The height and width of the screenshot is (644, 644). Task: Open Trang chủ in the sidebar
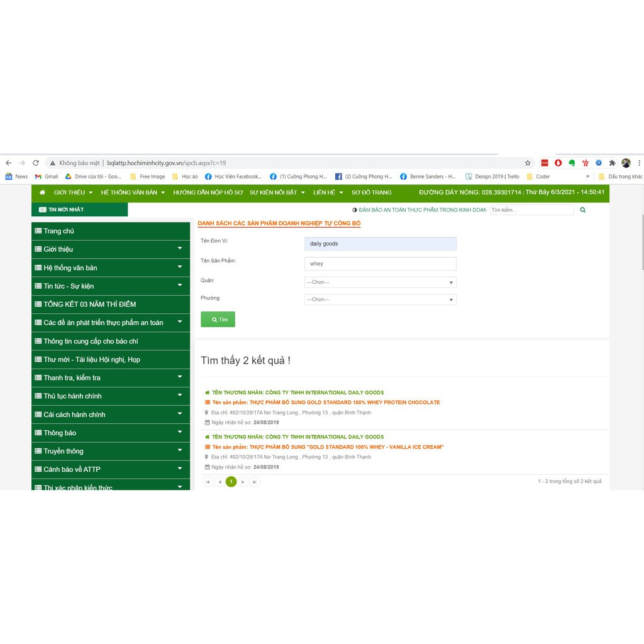[x=111, y=231]
